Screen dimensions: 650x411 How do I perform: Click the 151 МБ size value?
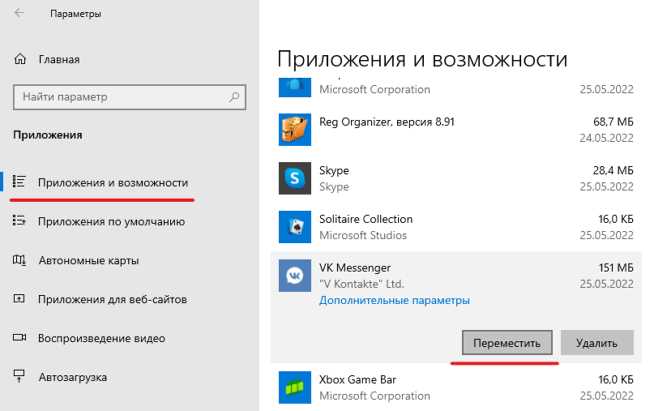(x=616, y=268)
